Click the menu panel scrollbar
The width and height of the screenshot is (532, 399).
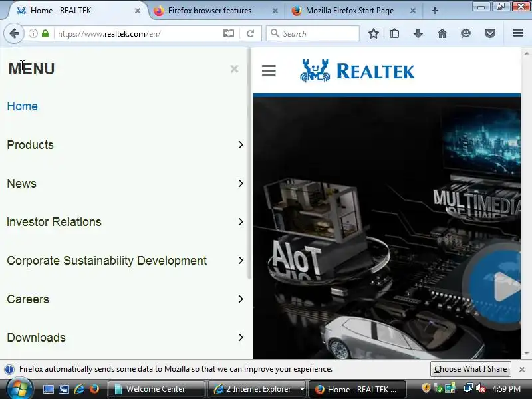pyautogui.click(x=249, y=164)
